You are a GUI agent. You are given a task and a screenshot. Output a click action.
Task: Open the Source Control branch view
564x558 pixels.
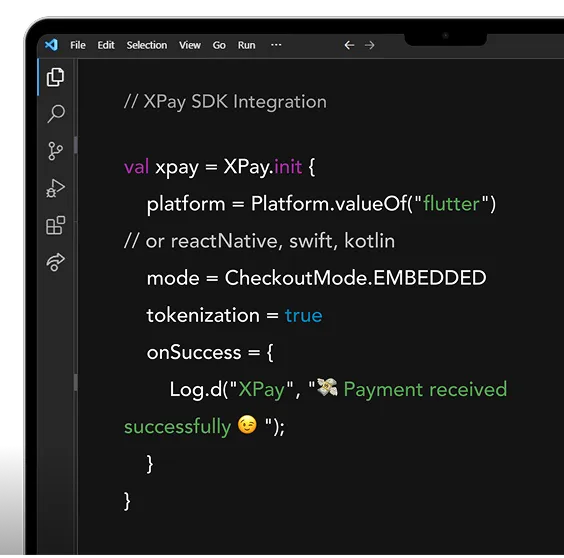(55, 151)
